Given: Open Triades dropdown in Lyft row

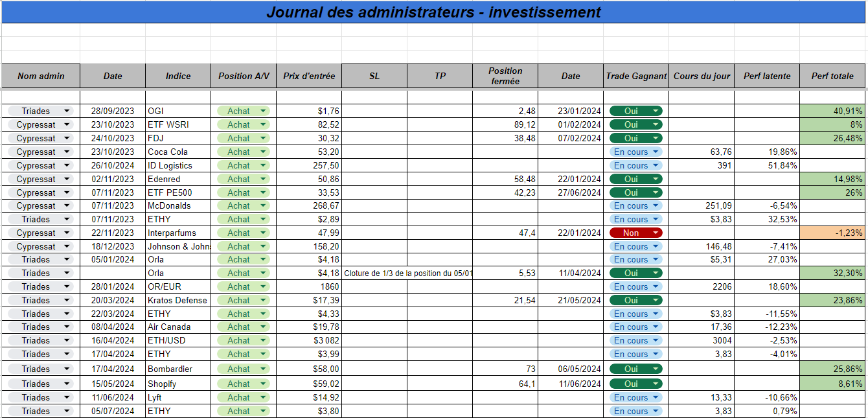Looking at the screenshot, I should tap(40, 397).
